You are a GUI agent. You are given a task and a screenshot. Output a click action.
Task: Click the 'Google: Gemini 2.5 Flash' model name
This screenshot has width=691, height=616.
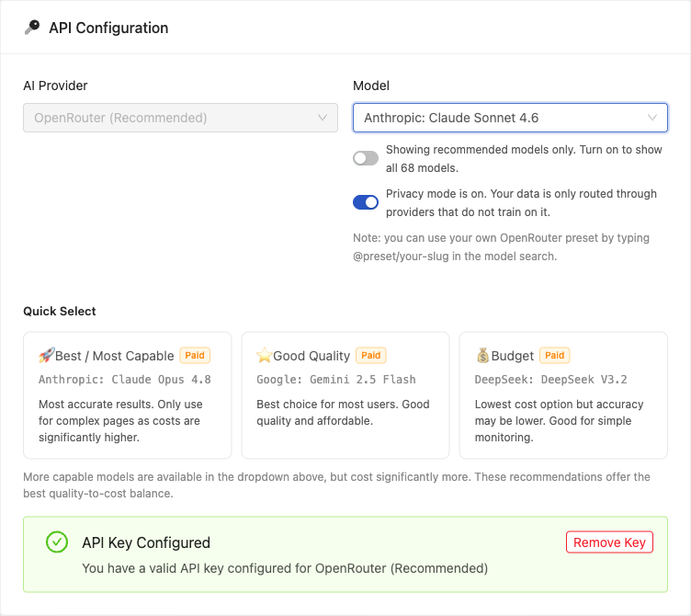(x=336, y=380)
